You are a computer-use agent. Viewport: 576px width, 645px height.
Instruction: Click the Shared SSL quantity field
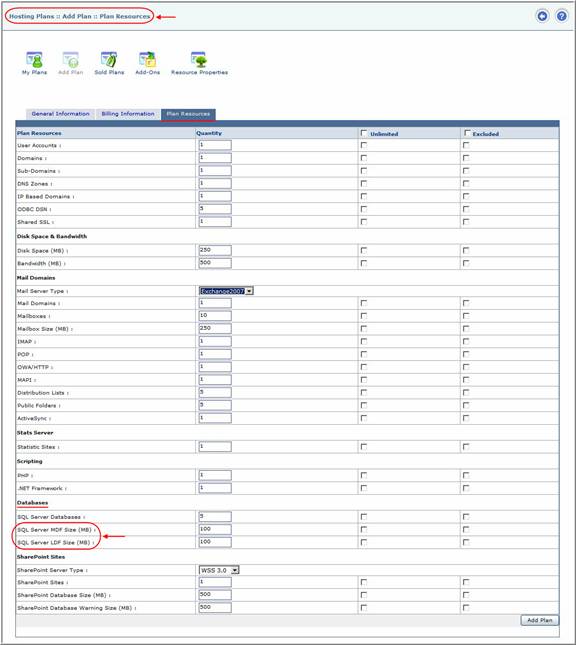point(215,222)
